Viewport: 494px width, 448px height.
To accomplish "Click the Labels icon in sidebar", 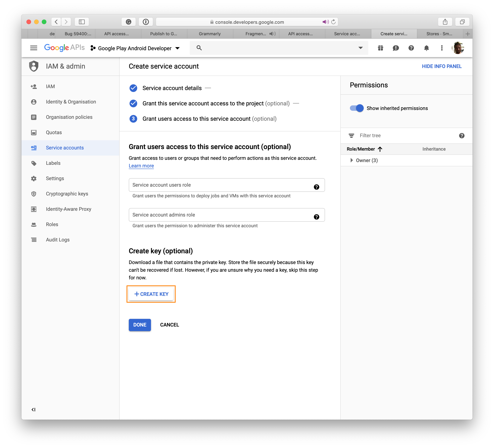I will pos(34,163).
